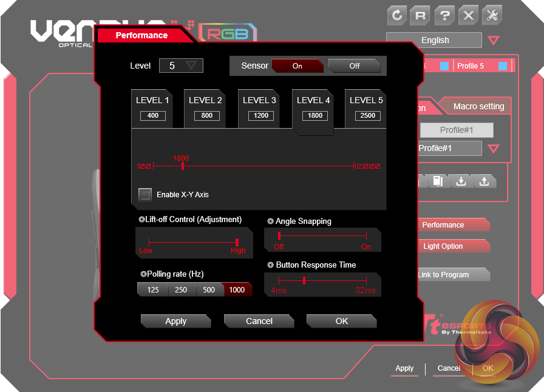Click Link to Program button
Image resolution: width=544 pixels, height=392 pixels.
tap(454, 274)
